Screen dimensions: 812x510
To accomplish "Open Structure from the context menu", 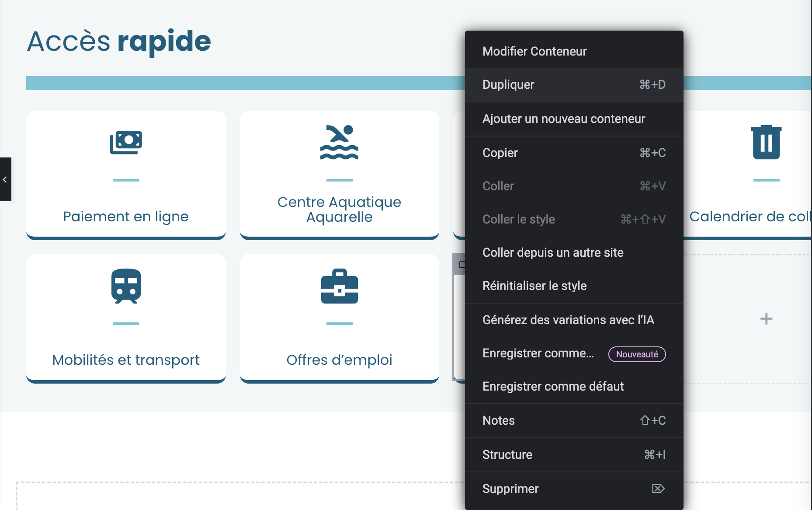I will point(507,454).
